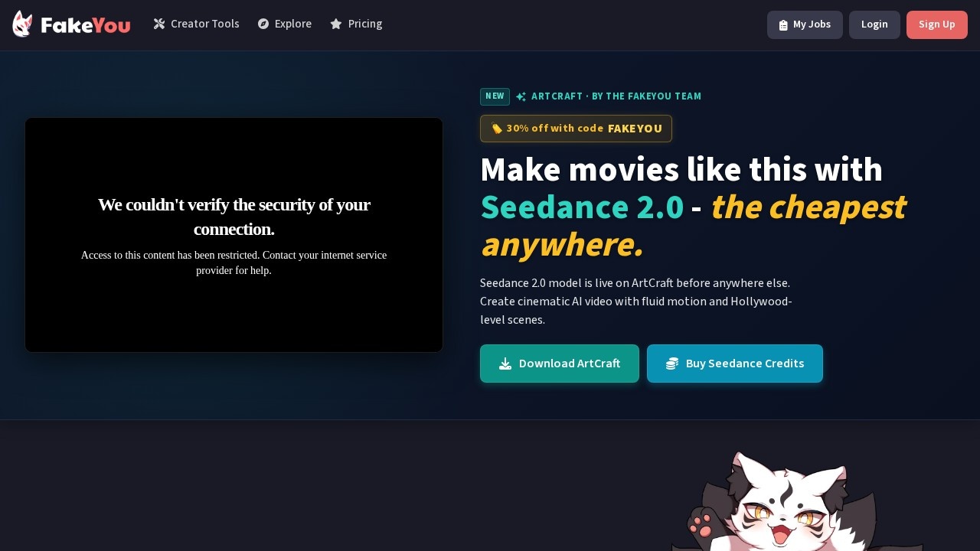Click the Buy Seedance Credits button
This screenshot has width=980, height=551.
pyautogui.click(x=735, y=364)
